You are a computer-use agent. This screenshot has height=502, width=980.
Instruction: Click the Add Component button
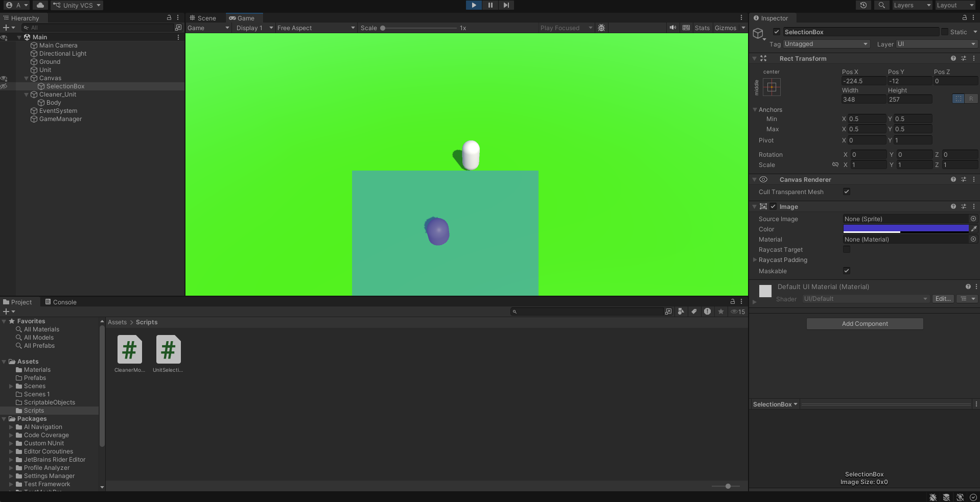click(x=865, y=324)
